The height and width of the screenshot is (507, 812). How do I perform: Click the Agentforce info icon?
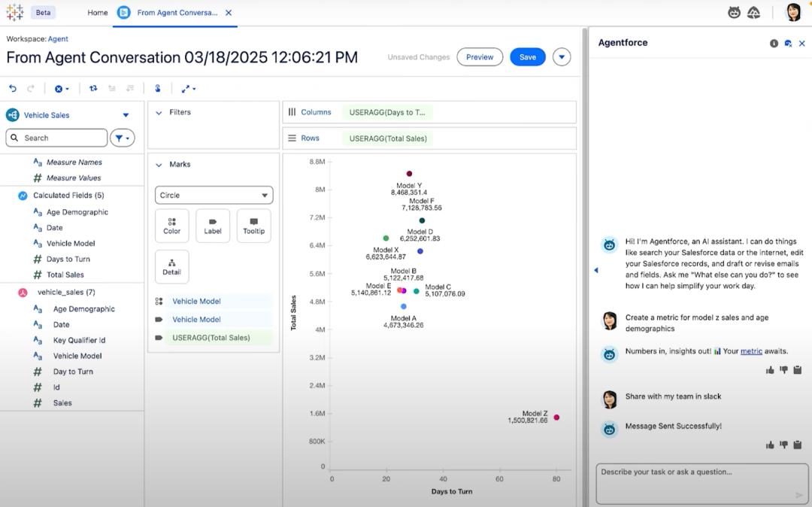click(x=774, y=44)
